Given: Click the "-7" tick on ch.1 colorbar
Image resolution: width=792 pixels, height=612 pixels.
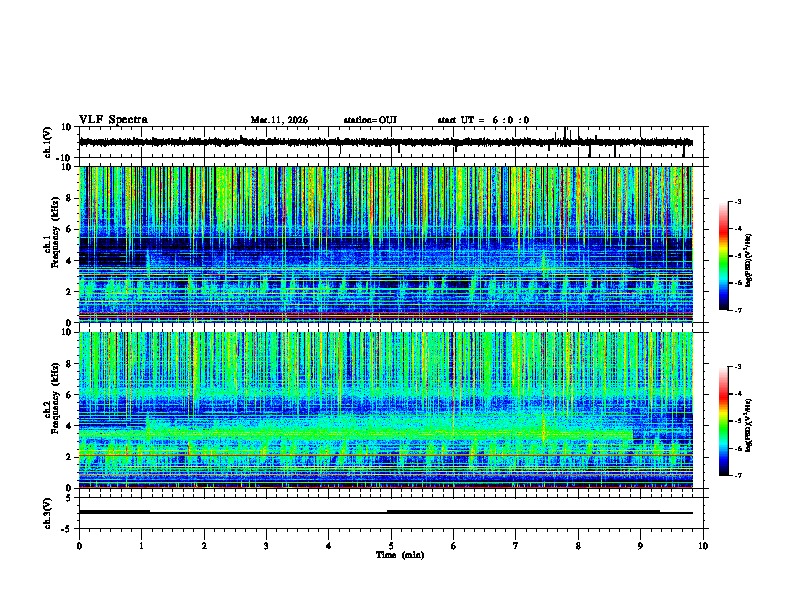Looking at the screenshot, I should pyautogui.click(x=738, y=310).
